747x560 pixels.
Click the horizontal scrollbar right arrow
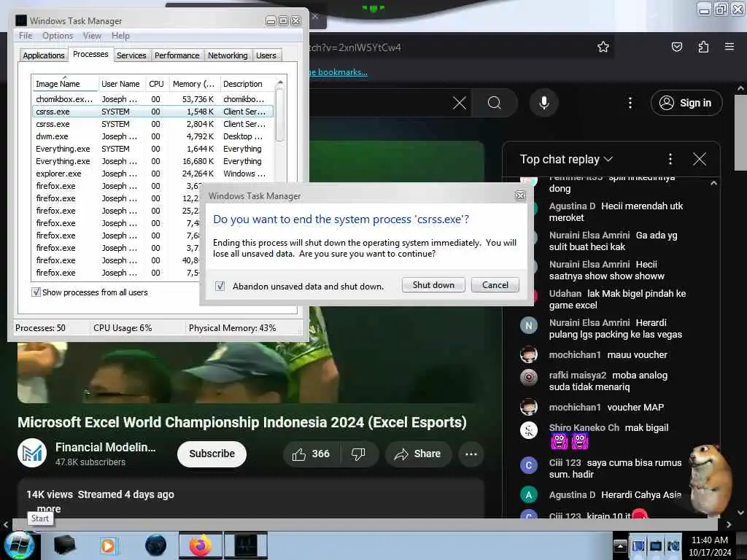click(x=729, y=524)
